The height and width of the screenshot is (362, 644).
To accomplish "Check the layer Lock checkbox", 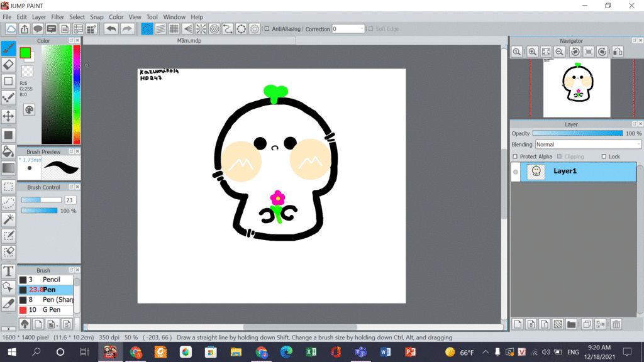I will pyautogui.click(x=604, y=156).
